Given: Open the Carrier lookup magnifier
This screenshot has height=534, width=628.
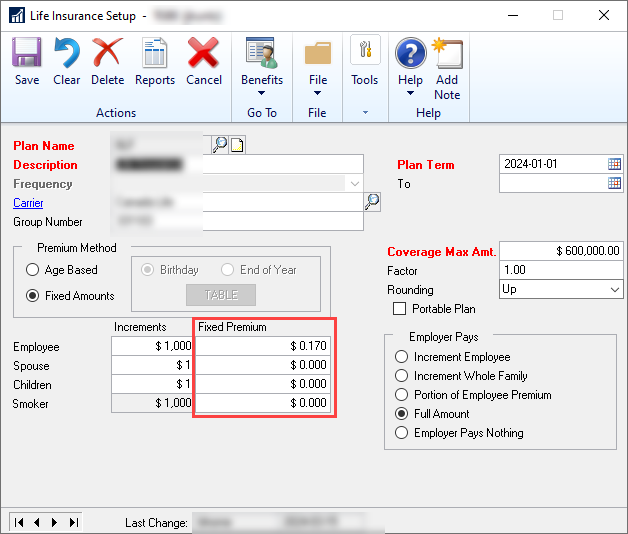Looking at the screenshot, I should 372,202.
